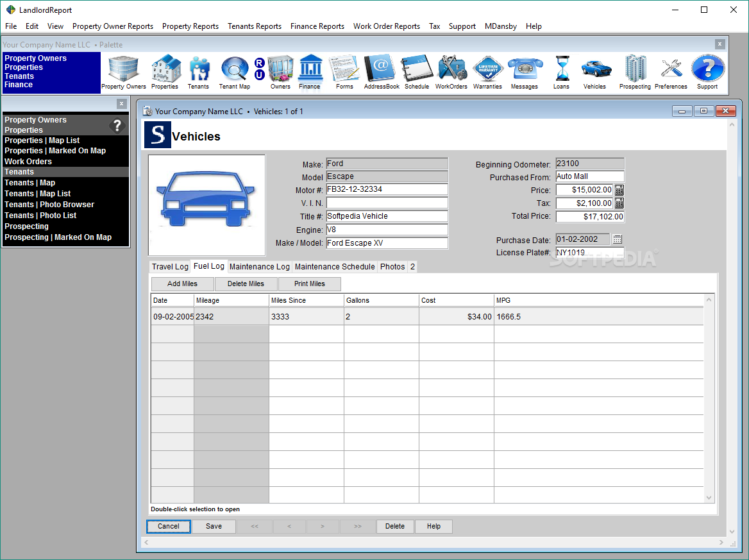Open the Schedule planner icon

point(417,72)
